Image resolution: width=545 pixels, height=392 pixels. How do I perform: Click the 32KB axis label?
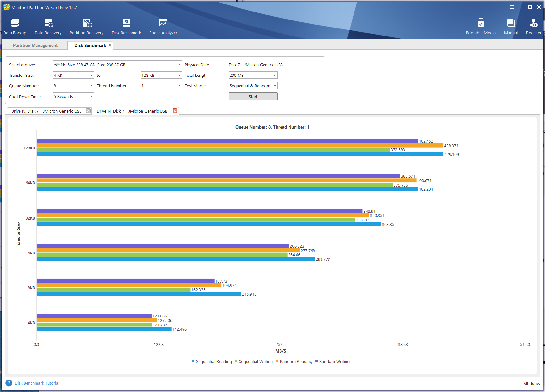[30, 218]
